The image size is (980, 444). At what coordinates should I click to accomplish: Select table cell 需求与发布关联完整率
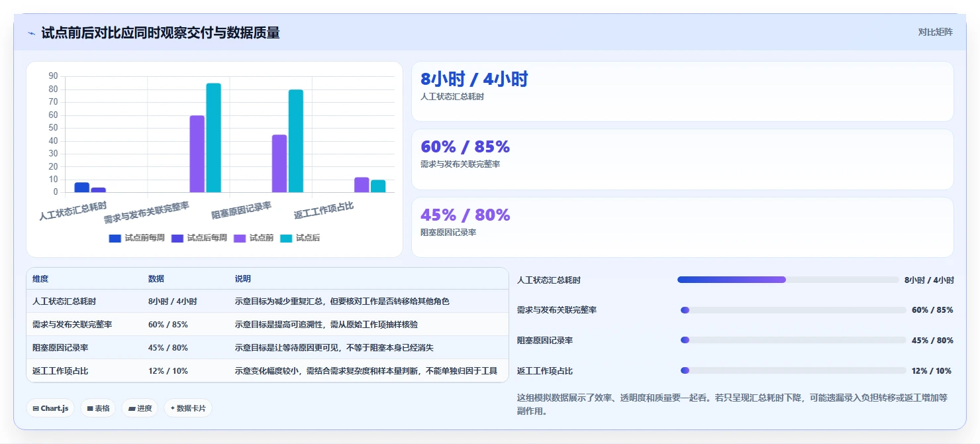pos(72,325)
